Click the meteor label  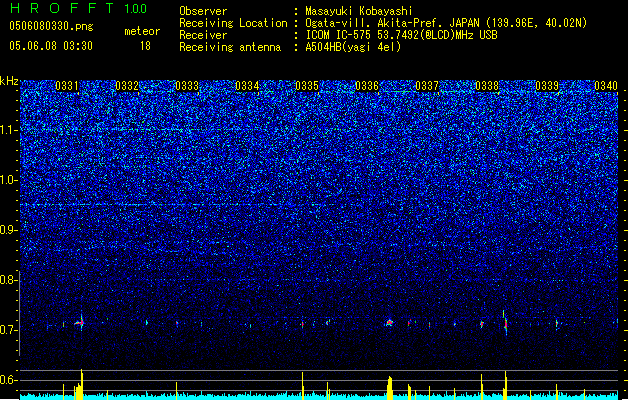[x=142, y=31]
